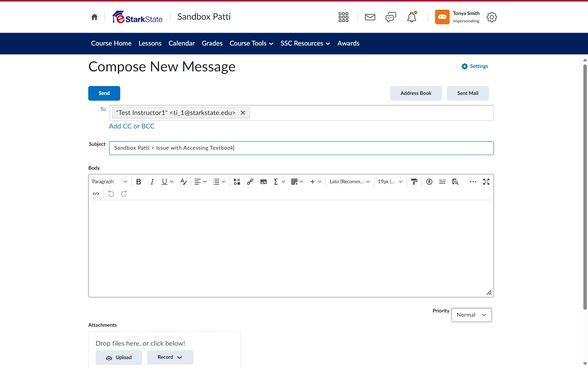Click the format painter icon
The height and width of the screenshot is (368, 588).
[x=414, y=182]
